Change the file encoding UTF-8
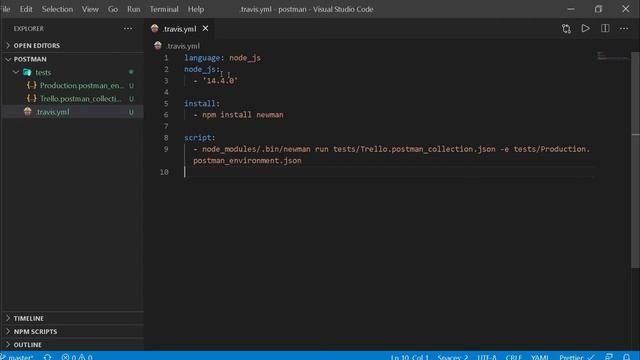This screenshot has height=360, width=640. (487, 357)
